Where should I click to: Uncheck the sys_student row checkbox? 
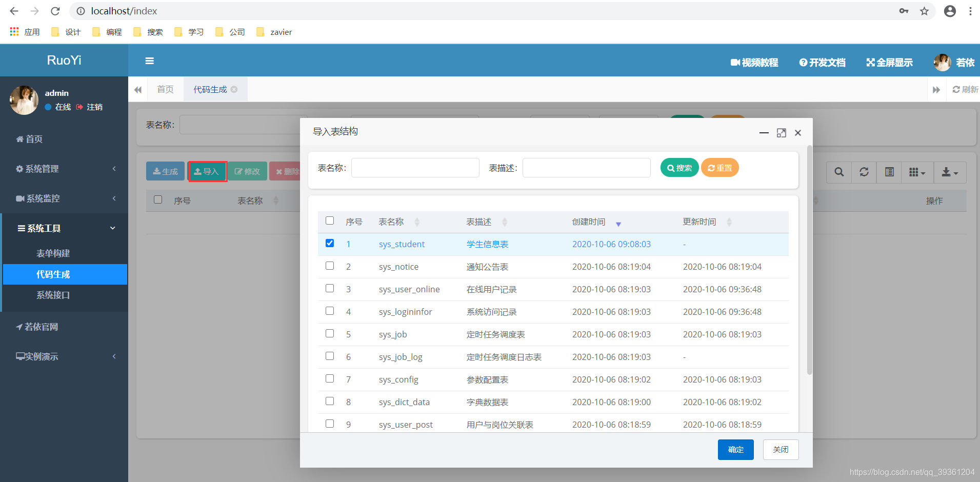(x=330, y=243)
